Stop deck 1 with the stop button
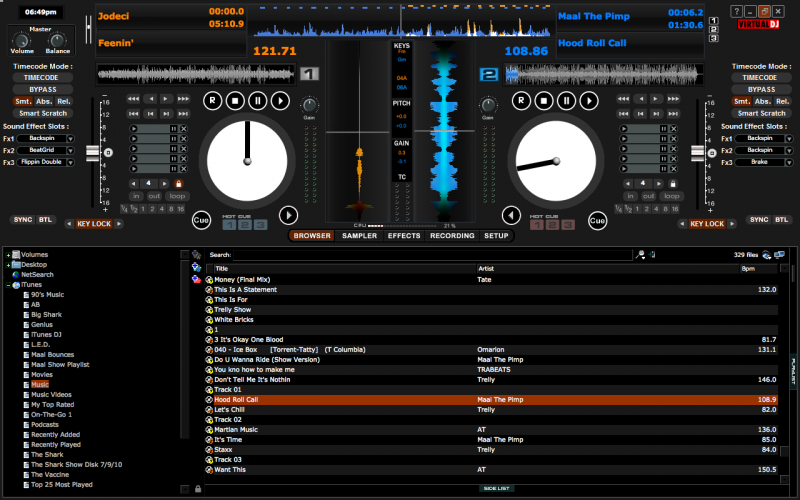The width and height of the screenshot is (800, 500). coord(235,101)
